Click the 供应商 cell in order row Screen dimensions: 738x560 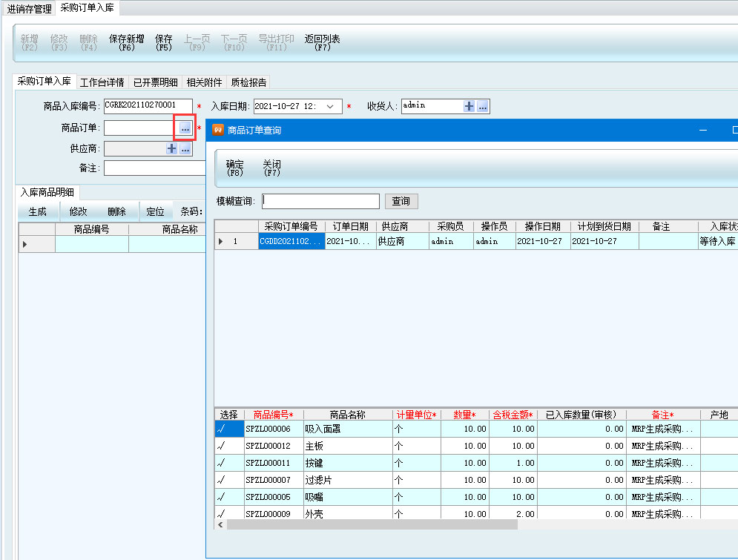point(403,241)
